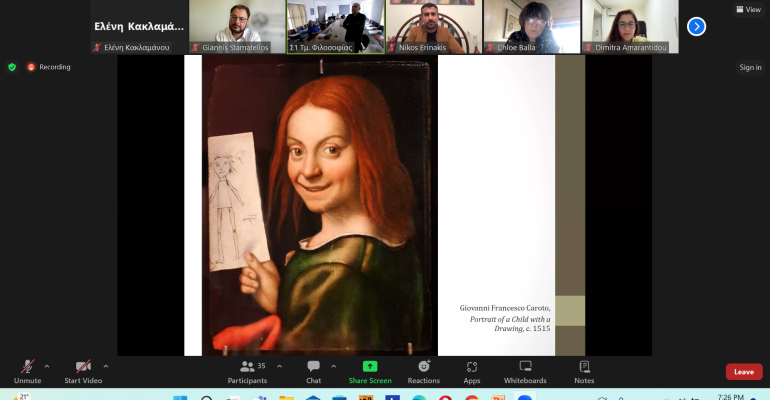This screenshot has width=770, height=400.
Task: Expand audio options arrow beside Unmute
Action: click(47, 366)
